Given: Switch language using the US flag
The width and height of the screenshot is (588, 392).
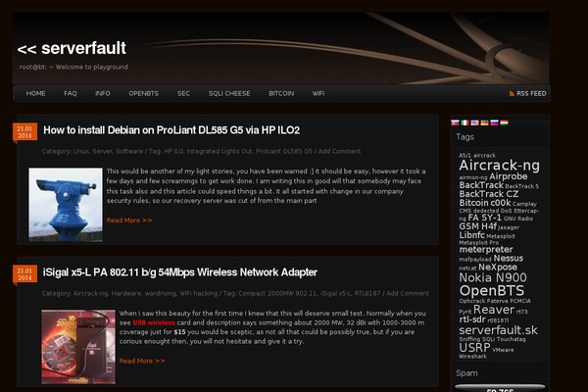Looking at the screenshot, I should (x=474, y=122).
